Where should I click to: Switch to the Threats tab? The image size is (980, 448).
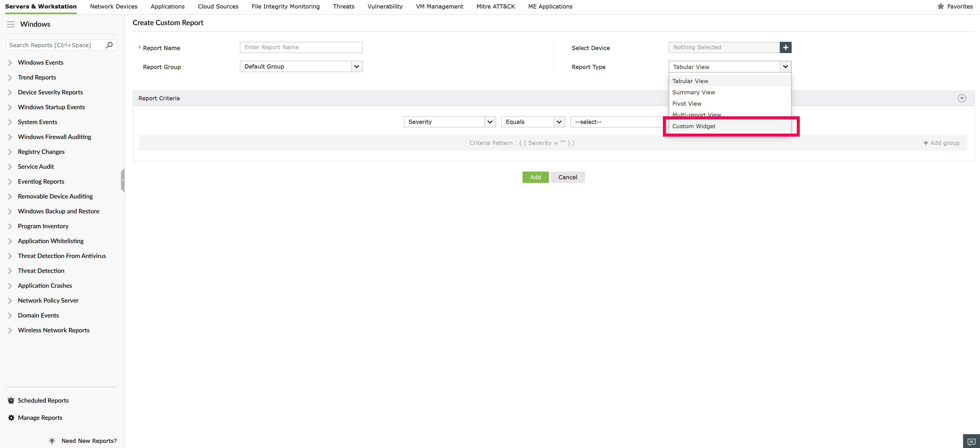[343, 6]
